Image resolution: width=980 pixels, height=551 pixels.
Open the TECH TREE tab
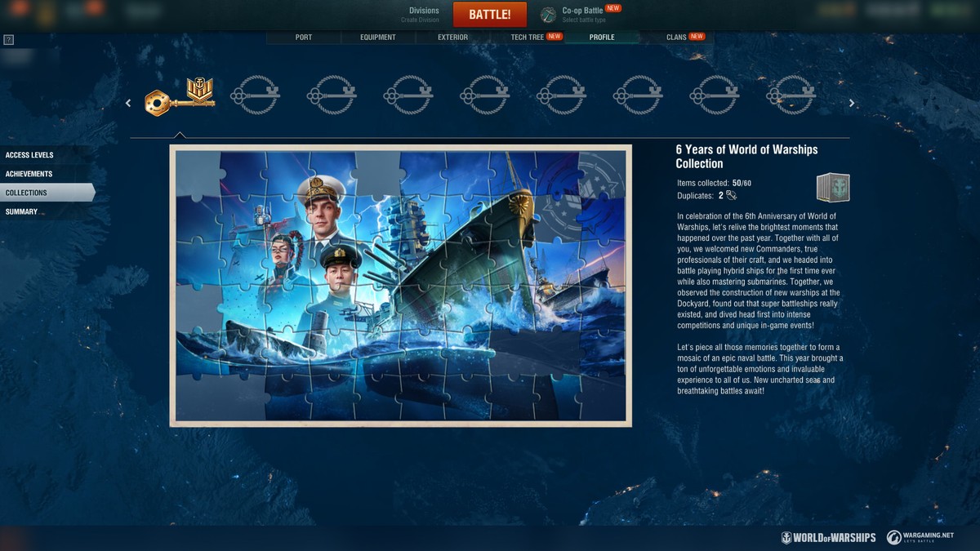[x=528, y=37]
